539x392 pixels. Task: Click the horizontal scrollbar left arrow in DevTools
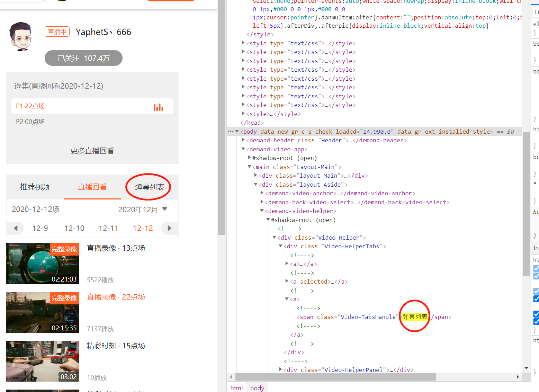pos(231,377)
